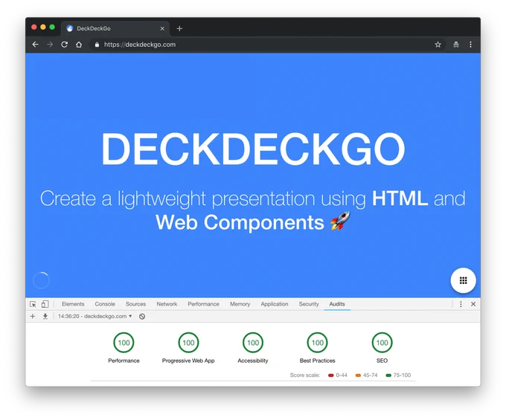
Task: Clear all audits with the circle-slash icon
Action: [142, 317]
